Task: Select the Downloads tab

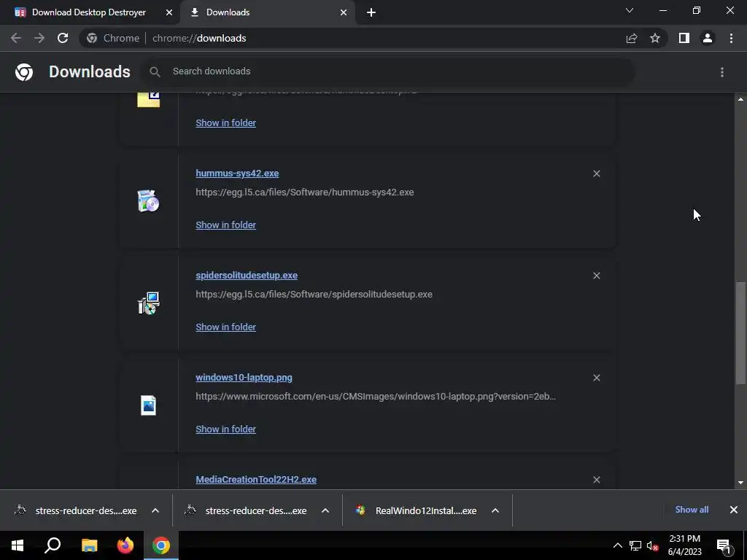Action: 267,12
